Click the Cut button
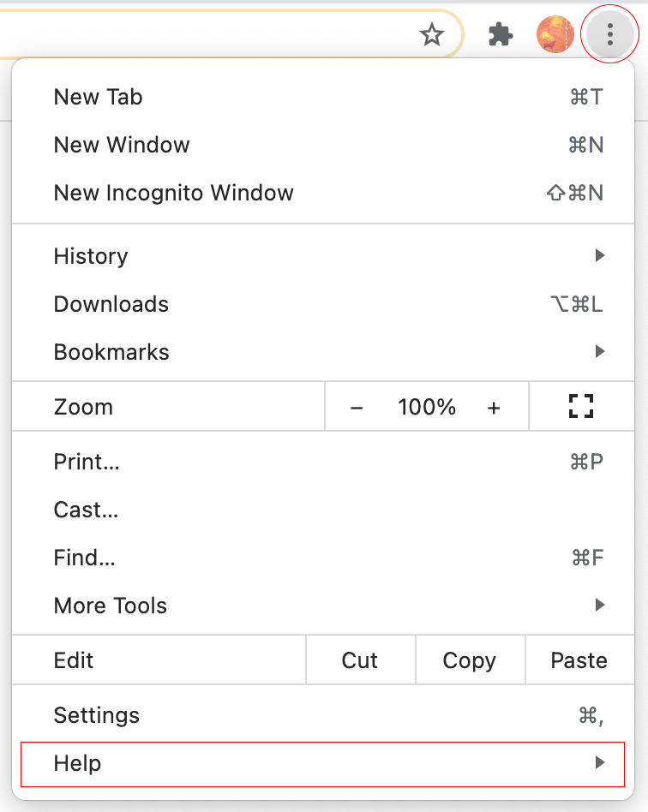 pyautogui.click(x=360, y=660)
